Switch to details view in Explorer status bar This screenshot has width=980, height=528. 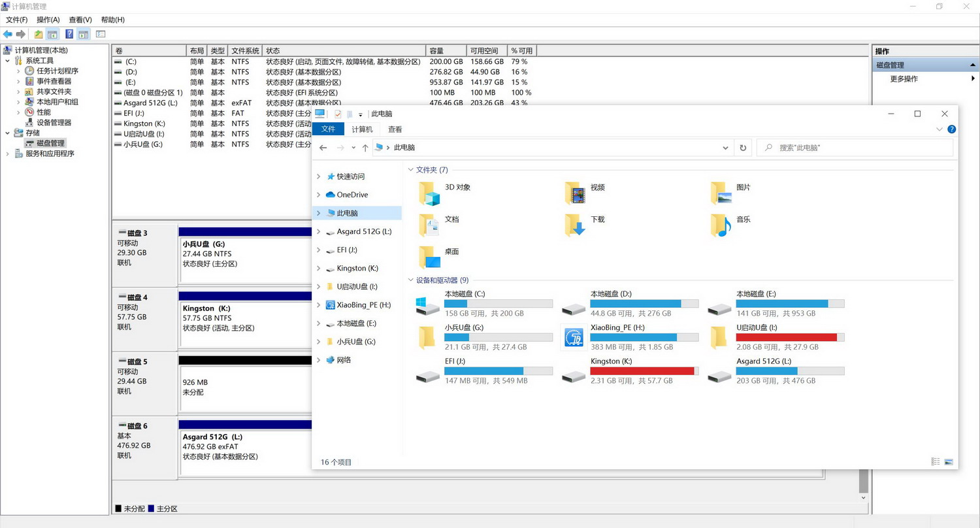click(x=936, y=462)
